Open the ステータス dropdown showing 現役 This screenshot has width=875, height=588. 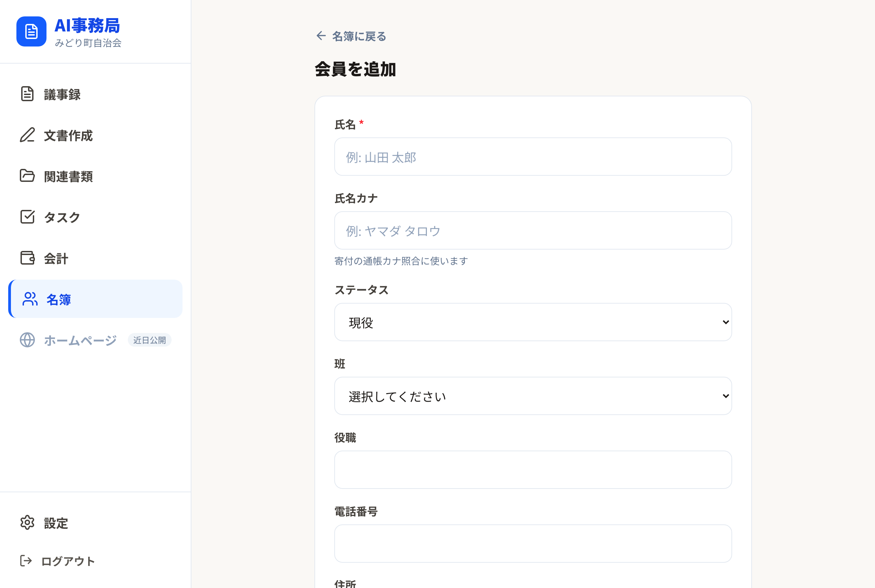tap(533, 322)
